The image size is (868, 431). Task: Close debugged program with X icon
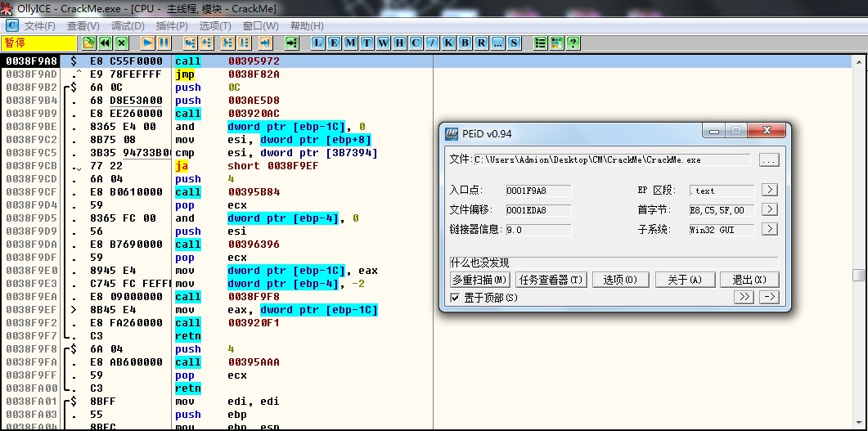(122, 43)
